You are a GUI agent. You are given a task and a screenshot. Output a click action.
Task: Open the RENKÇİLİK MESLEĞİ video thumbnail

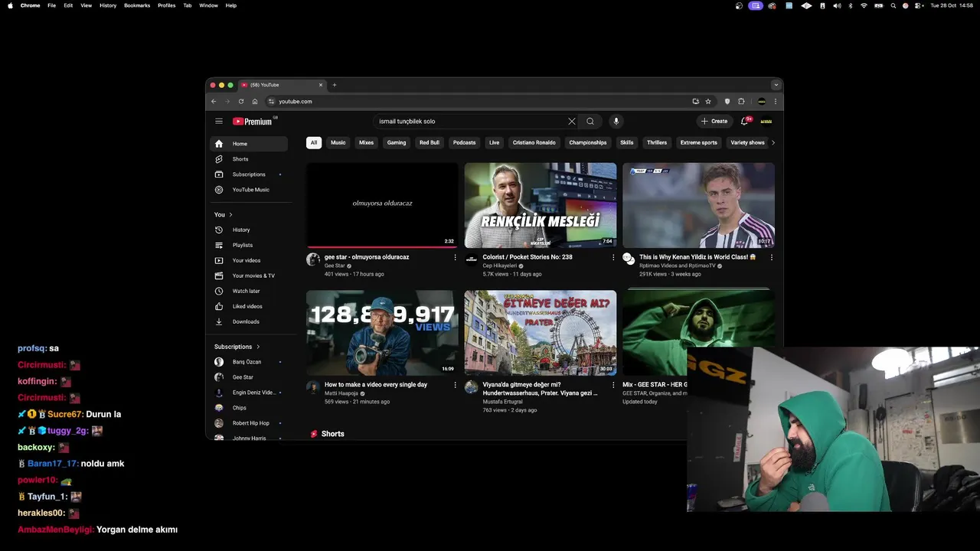coord(540,205)
